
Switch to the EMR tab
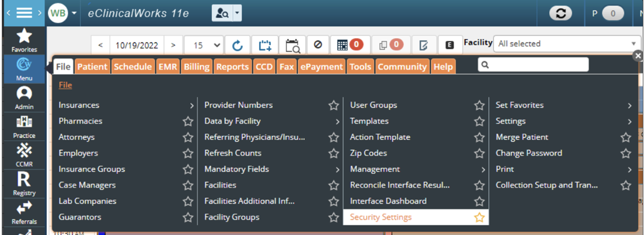167,67
